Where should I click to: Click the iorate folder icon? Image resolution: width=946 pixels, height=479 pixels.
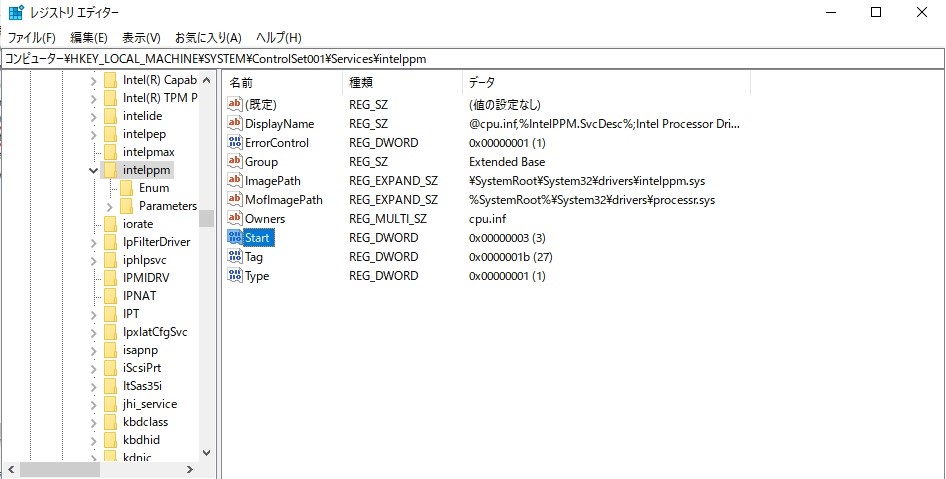pos(110,224)
